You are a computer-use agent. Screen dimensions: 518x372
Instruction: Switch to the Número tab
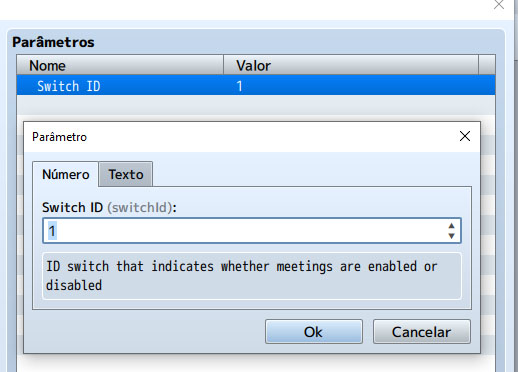pos(66,174)
